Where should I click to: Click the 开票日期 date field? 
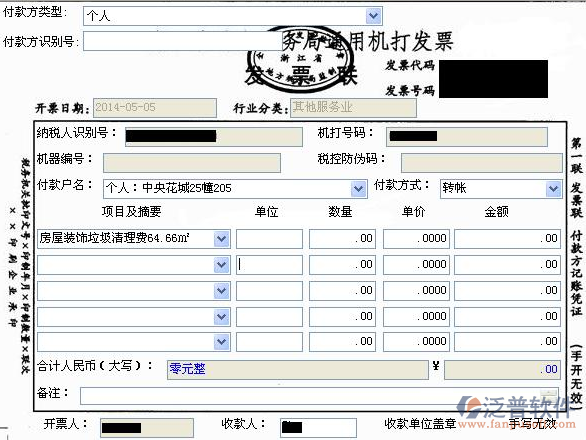pos(155,108)
